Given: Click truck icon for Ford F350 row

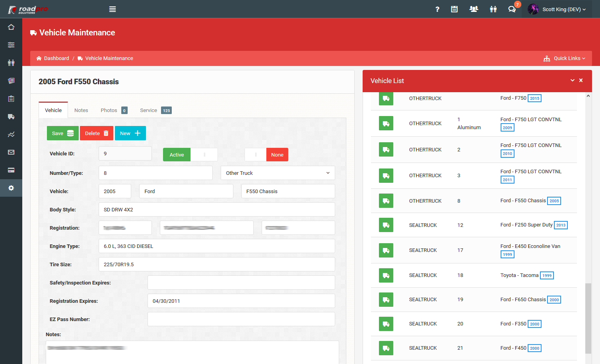Looking at the screenshot, I should pyautogui.click(x=386, y=324).
